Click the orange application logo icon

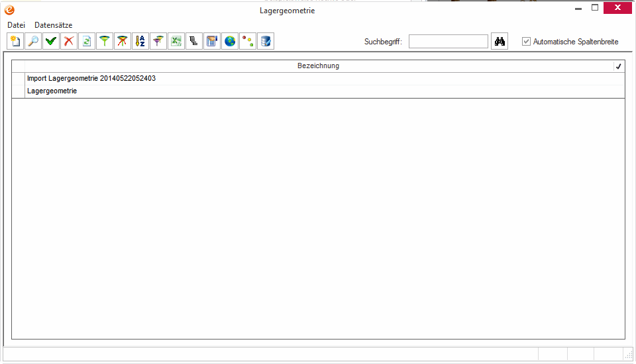(9, 10)
